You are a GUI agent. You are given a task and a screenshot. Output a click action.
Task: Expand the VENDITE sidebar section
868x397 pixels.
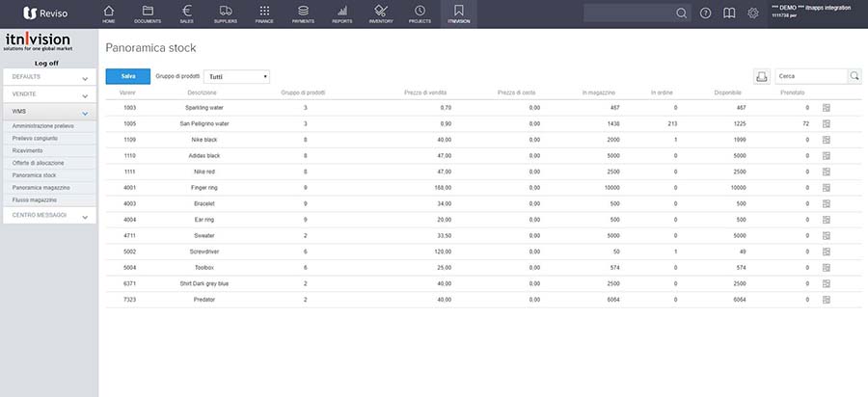(x=49, y=94)
